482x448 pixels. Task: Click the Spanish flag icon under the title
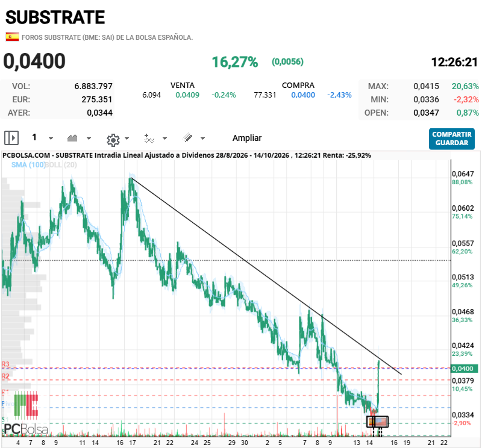coord(12,37)
